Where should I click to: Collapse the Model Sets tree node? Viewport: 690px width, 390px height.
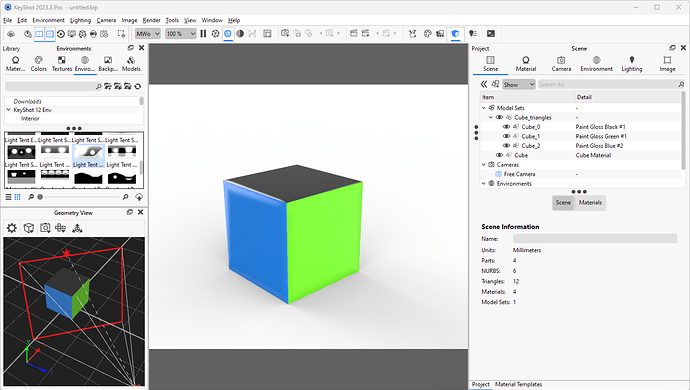(x=484, y=108)
